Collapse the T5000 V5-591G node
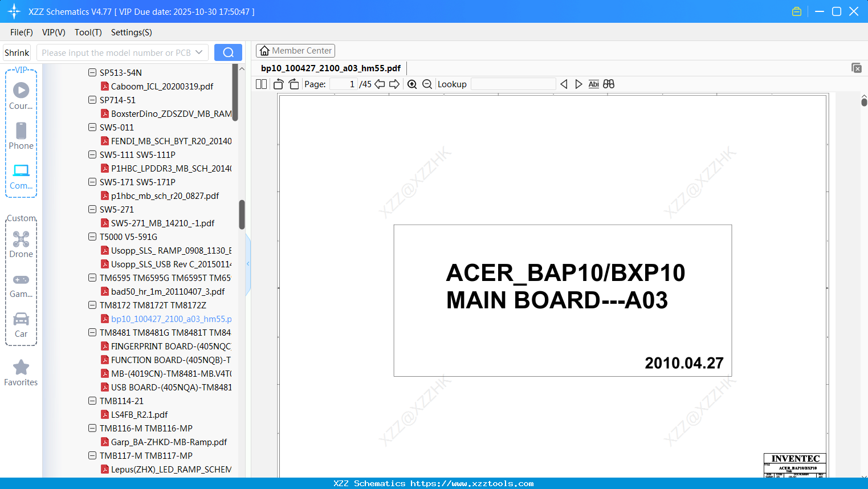This screenshot has width=868, height=489. pyautogui.click(x=92, y=237)
